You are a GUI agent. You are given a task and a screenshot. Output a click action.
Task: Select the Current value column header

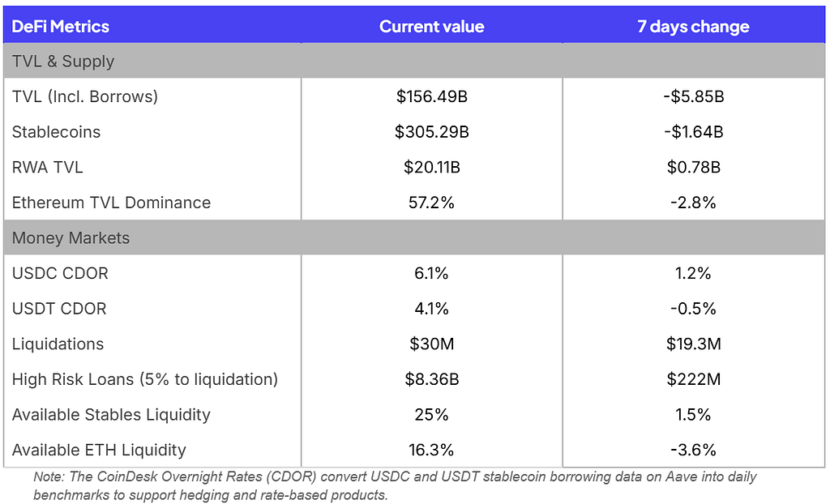click(x=431, y=27)
